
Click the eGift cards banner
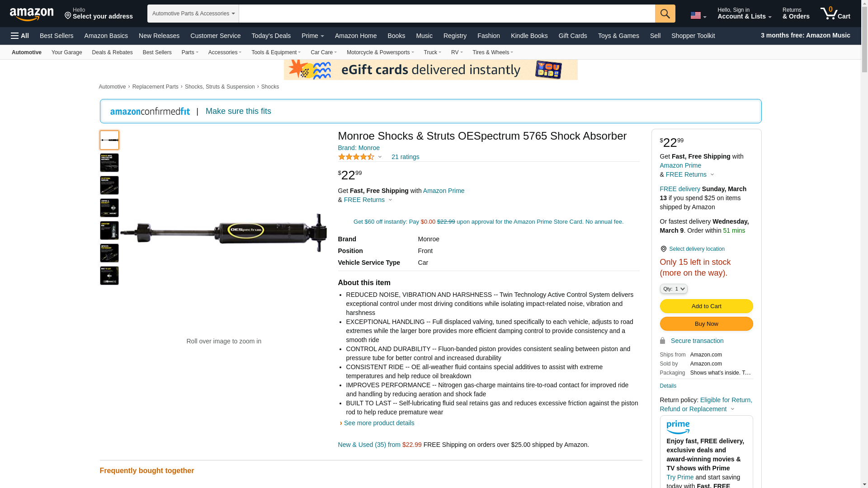point(430,70)
